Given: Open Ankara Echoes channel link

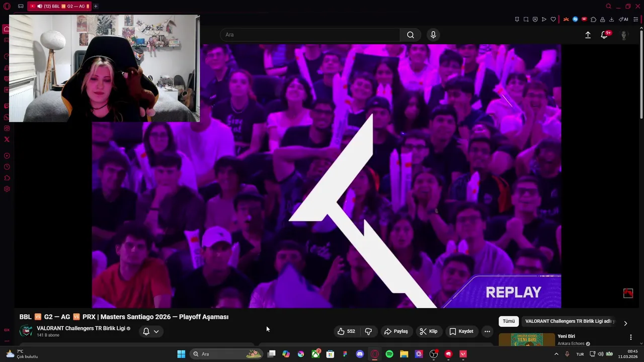Looking at the screenshot, I should point(571,344).
